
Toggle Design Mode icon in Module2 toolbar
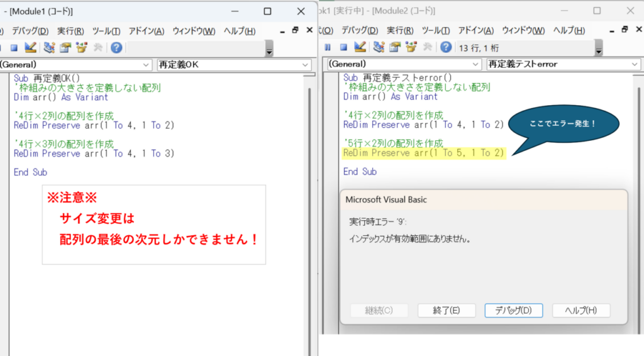(x=360, y=47)
